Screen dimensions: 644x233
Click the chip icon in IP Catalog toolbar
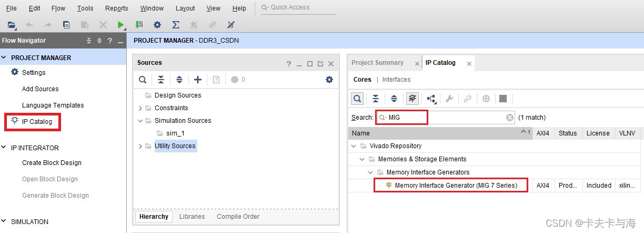(x=486, y=99)
